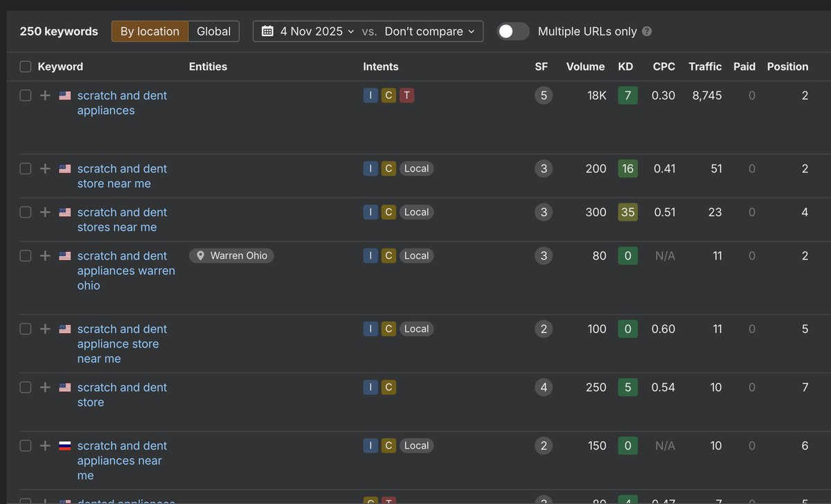The height and width of the screenshot is (504, 831).
Task: Click US flag in appliances warren ohio row
Action: 65,255
